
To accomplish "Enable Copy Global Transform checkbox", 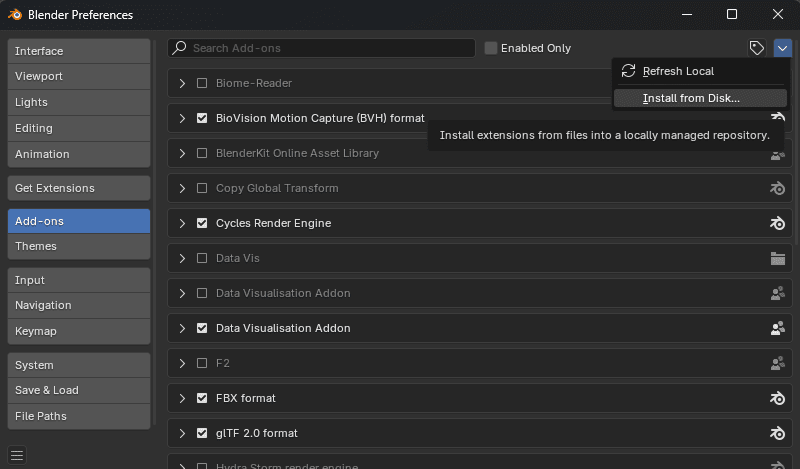I will point(202,188).
